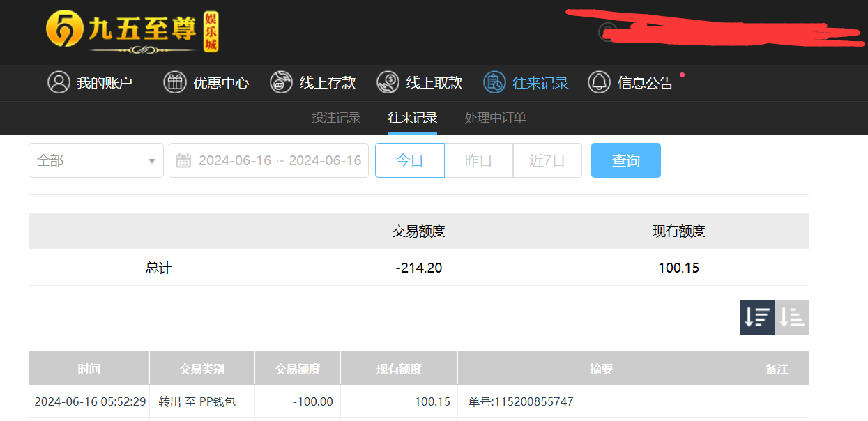The height and width of the screenshot is (421, 868).
Task: Switch to the 投注记录 tab
Action: (336, 118)
